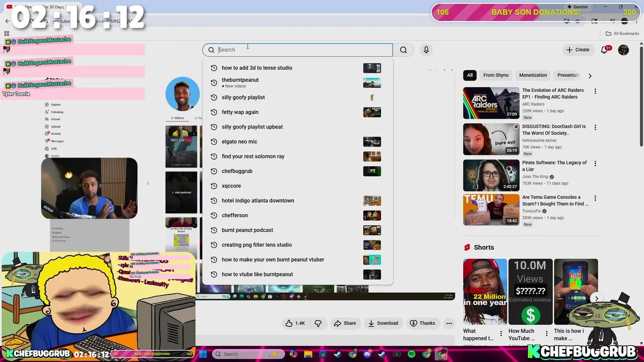Viewport: 644px width, 362px height.
Task: Choose suggestion 'chefbuggrub'
Action: (x=297, y=171)
